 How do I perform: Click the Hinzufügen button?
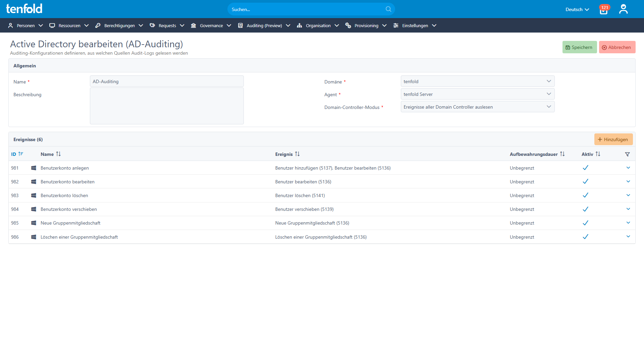point(613,139)
